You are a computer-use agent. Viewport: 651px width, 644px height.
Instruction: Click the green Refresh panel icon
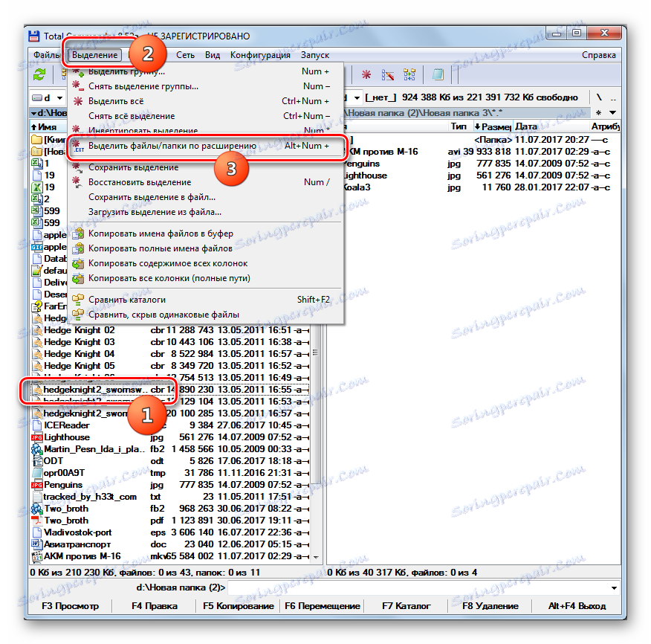coord(39,75)
